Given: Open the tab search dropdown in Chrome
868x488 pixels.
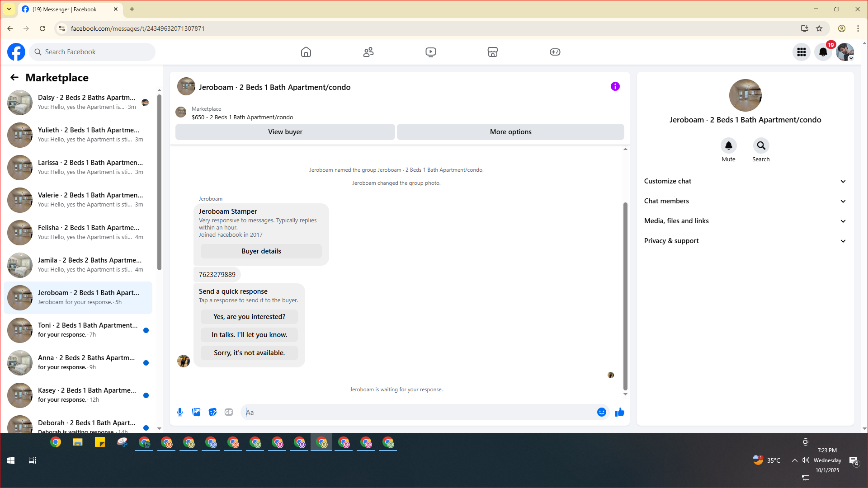Looking at the screenshot, I should 9,9.
